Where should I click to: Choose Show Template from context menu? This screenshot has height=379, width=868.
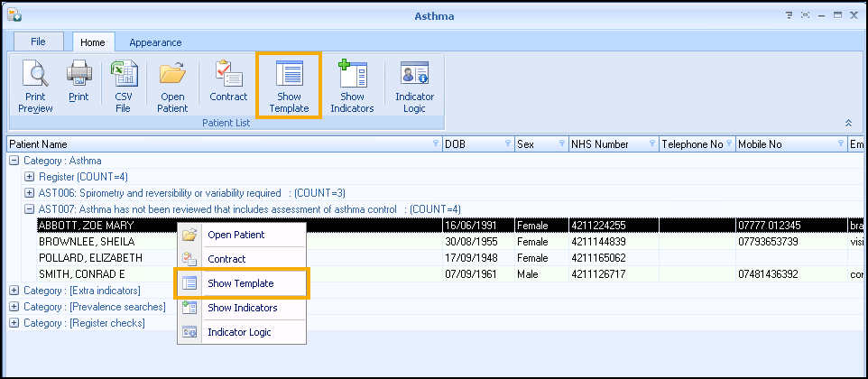[x=240, y=283]
